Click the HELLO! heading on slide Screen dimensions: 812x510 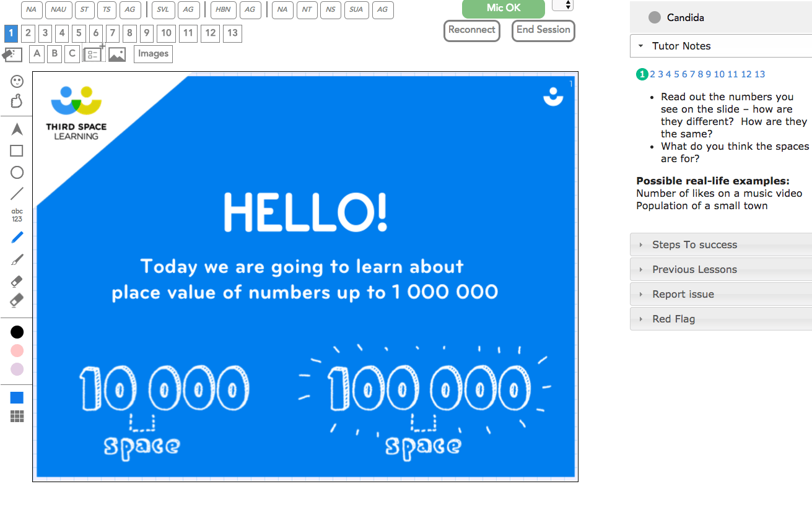click(x=305, y=212)
